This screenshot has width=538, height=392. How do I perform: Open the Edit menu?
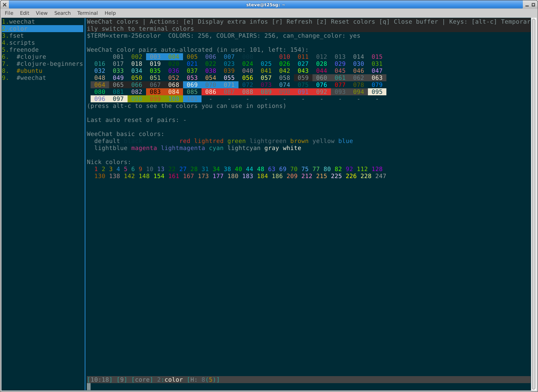(x=24, y=13)
